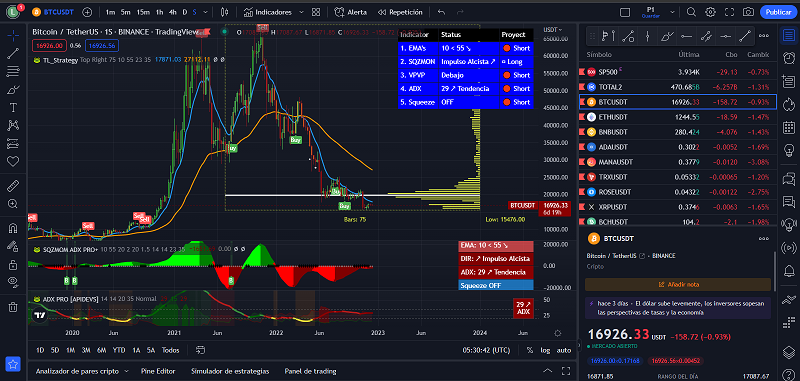
Task: Click the symbol search magnifier icon
Action: click(691, 12)
